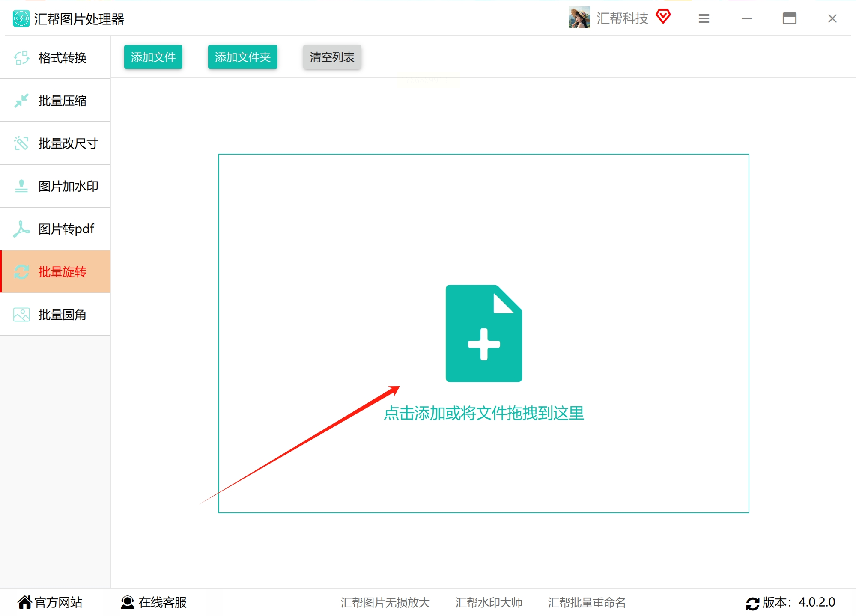Click the watermark stamp icon
The height and width of the screenshot is (616, 856).
click(21, 186)
